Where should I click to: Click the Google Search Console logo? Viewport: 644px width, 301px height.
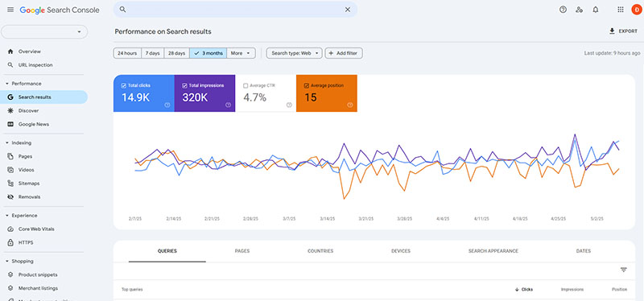(x=60, y=10)
